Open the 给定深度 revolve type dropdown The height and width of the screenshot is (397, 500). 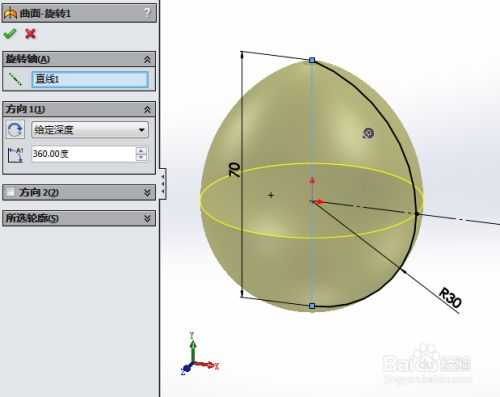coord(90,130)
